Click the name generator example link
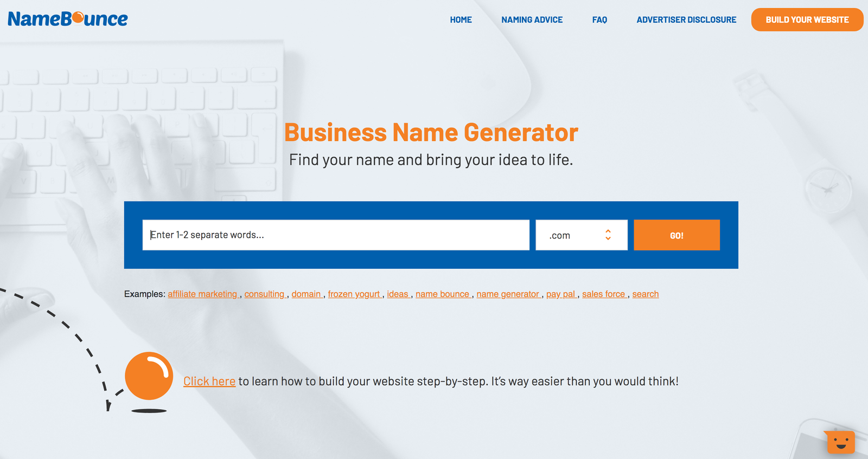This screenshot has width=868, height=459. pos(508,294)
